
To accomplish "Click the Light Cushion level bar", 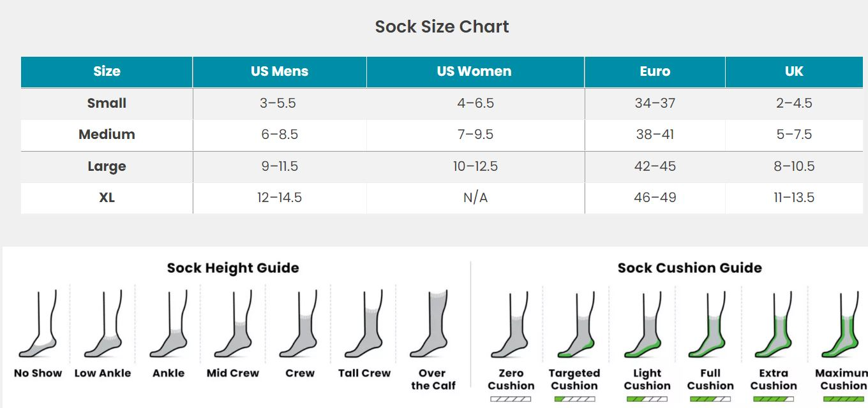I will (x=647, y=399).
